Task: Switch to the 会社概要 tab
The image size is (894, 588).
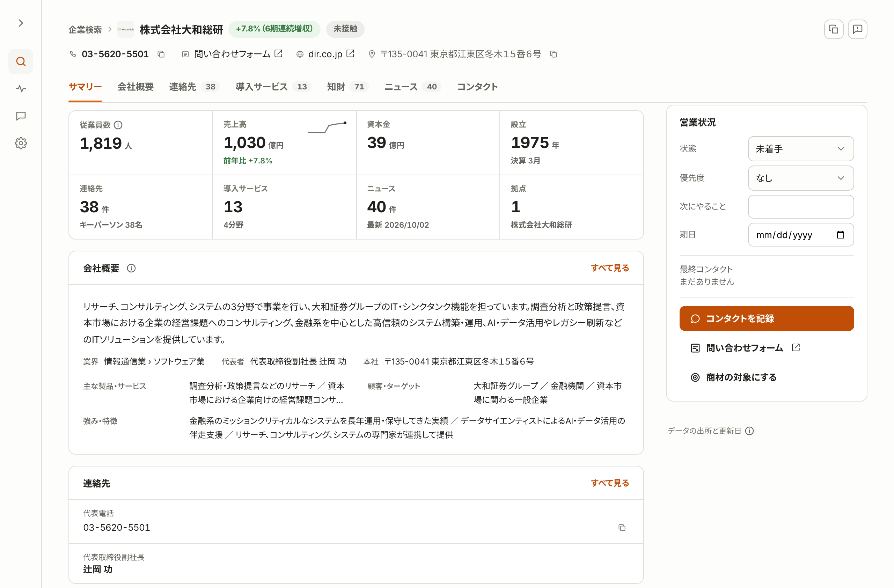Action: [135, 87]
